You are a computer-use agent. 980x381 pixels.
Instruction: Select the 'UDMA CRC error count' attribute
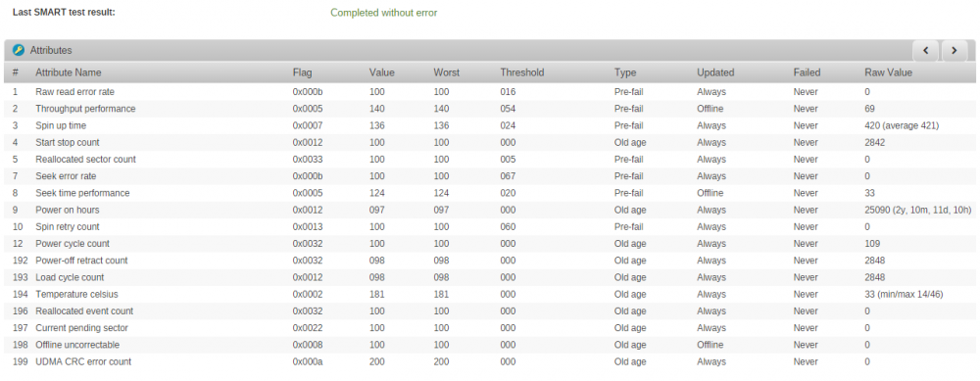83,361
